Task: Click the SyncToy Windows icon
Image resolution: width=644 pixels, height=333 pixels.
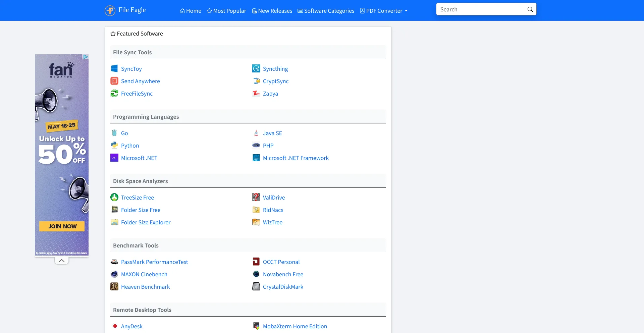Action: (114, 68)
